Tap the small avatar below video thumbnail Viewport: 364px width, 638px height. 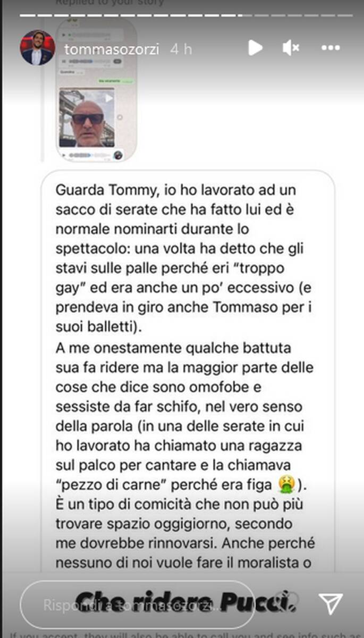point(118,155)
